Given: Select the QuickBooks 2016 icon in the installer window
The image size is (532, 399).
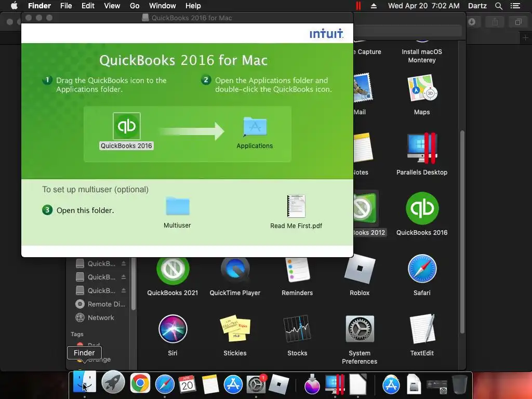Looking at the screenshot, I should coord(127,126).
